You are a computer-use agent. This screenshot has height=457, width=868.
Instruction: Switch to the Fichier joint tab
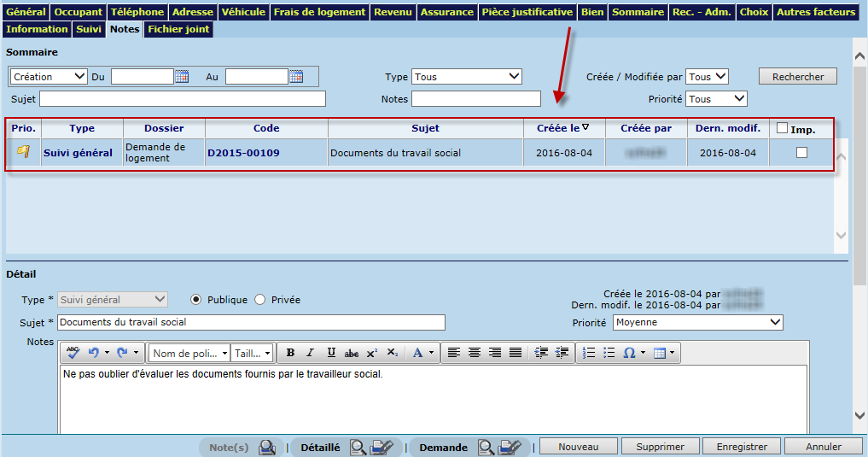point(178,29)
